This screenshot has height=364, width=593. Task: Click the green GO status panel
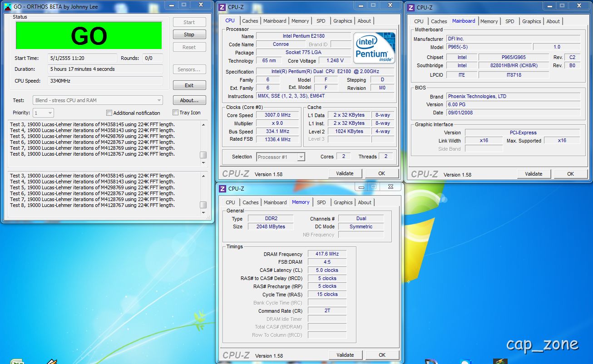pyautogui.click(x=89, y=35)
